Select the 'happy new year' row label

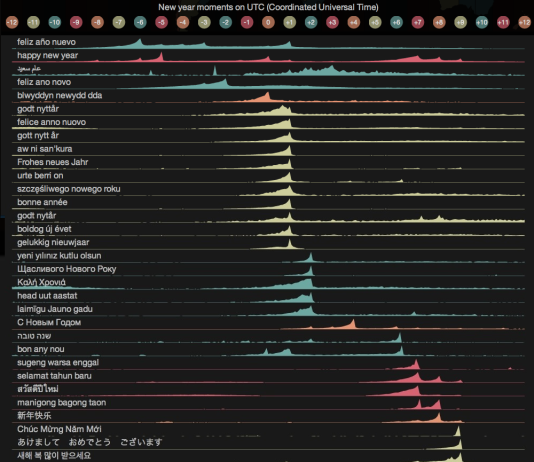[47, 55]
